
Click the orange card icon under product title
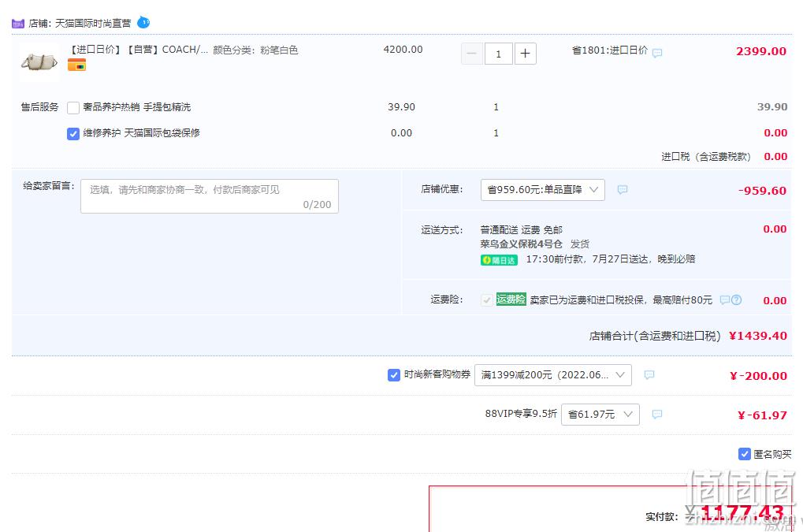[76, 65]
